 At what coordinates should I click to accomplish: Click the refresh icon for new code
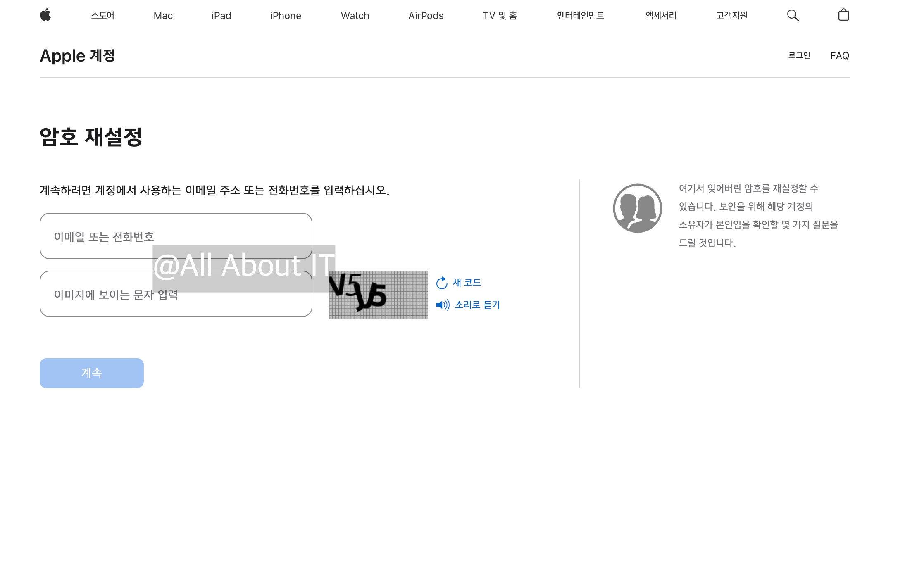[442, 283]
